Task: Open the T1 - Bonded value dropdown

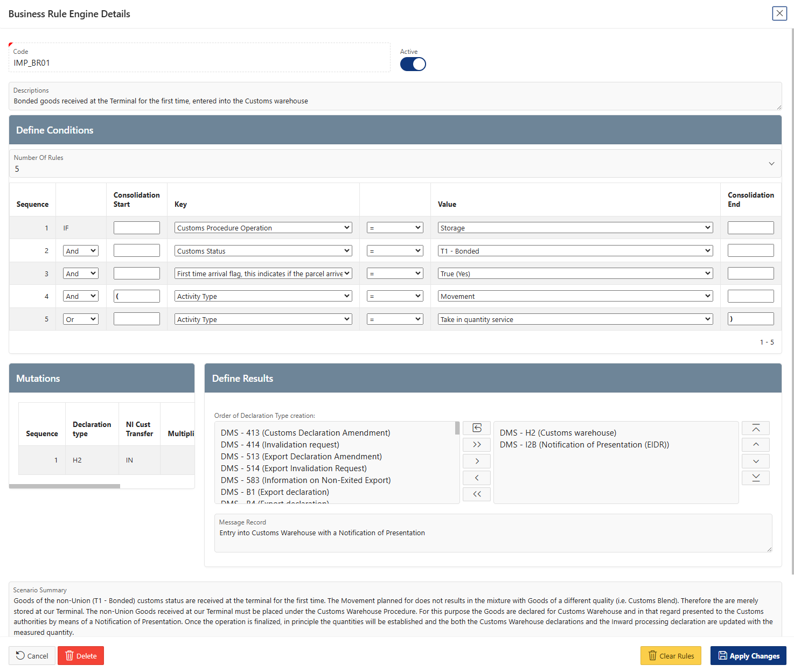Action: pyautogui.click(x=575, y=251)
